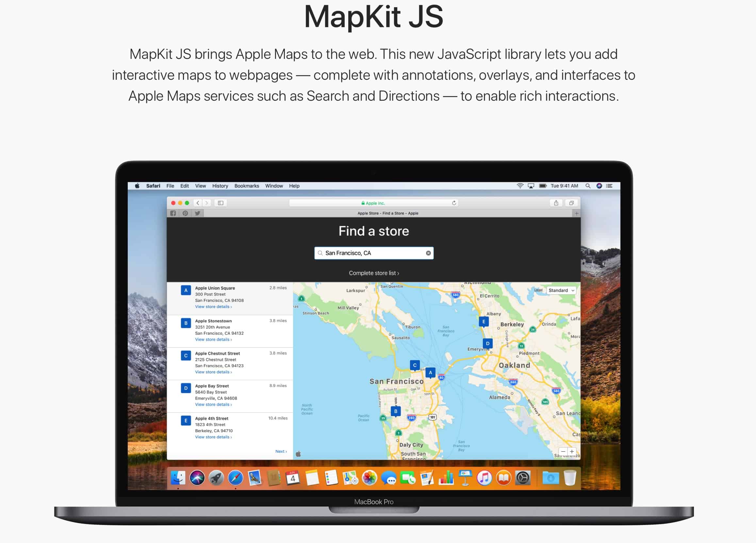Toggle the Safari sidebar button
The height and width of the screenshot is (543, 756).
[x=220, y=203]
